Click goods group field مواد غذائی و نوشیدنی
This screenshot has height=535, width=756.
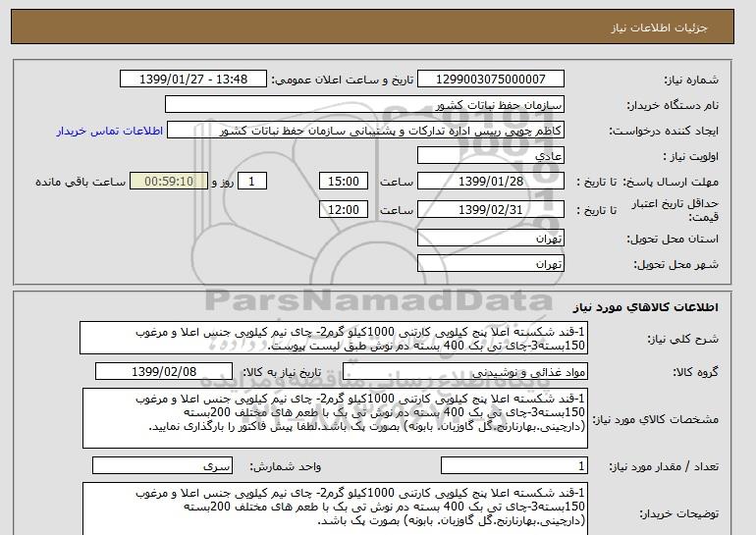click(464, 372)
